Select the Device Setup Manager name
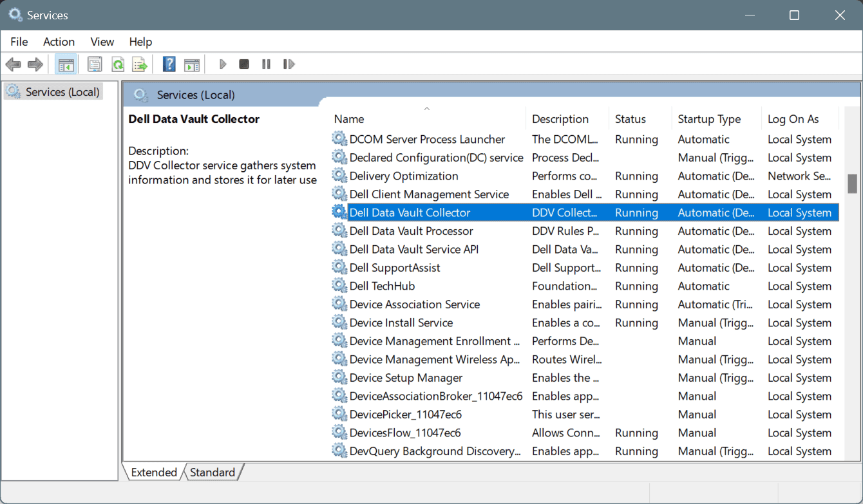The image size is (863, 504). [406, 378]
